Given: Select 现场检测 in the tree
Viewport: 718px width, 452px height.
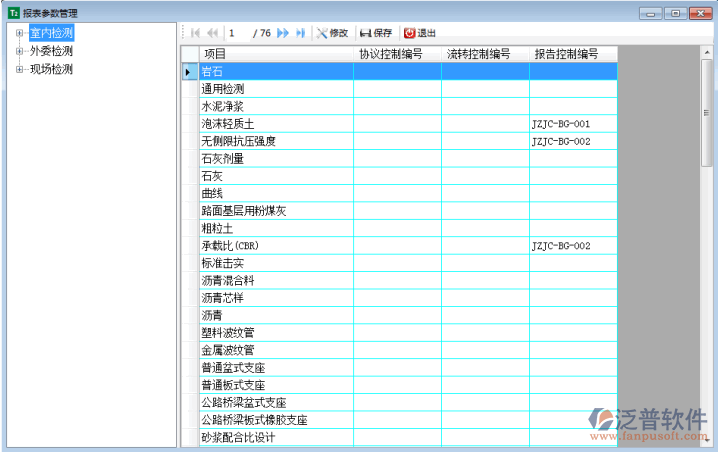Looking at the screenshot, I should (x=51, y=69).
